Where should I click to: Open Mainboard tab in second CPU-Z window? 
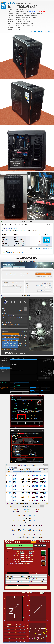pyautogui.click(x=21, y=433)
